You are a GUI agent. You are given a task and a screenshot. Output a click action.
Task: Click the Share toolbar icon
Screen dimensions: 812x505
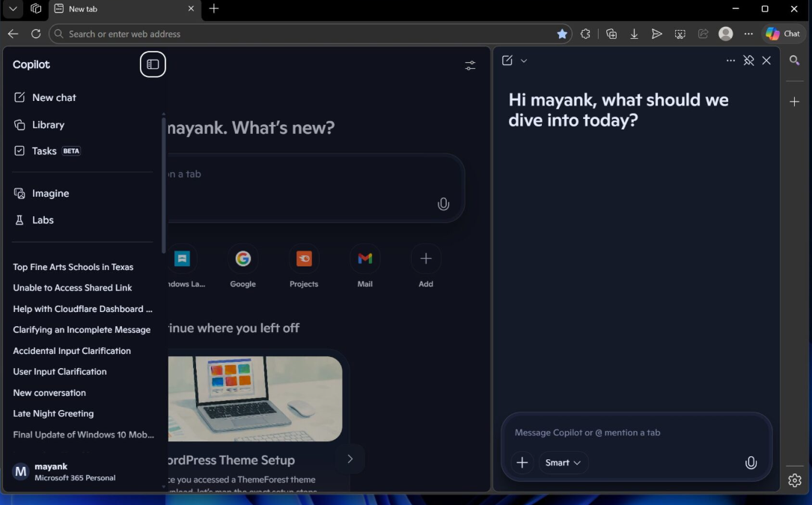pyautogui.click(x=703, y=34)
